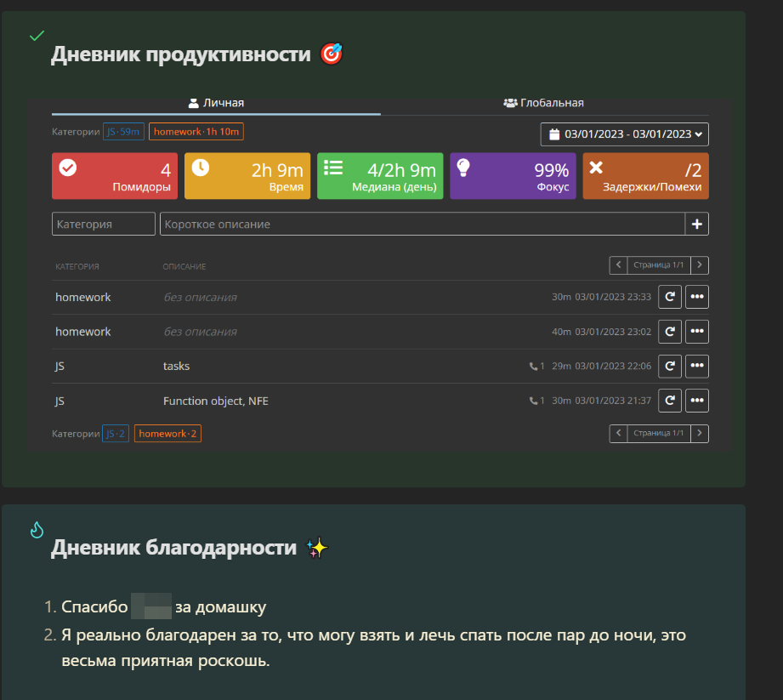Click the plus button to add entry
Image resolution: width=783 pixels, height=700 pixels.
click(697, 224)
